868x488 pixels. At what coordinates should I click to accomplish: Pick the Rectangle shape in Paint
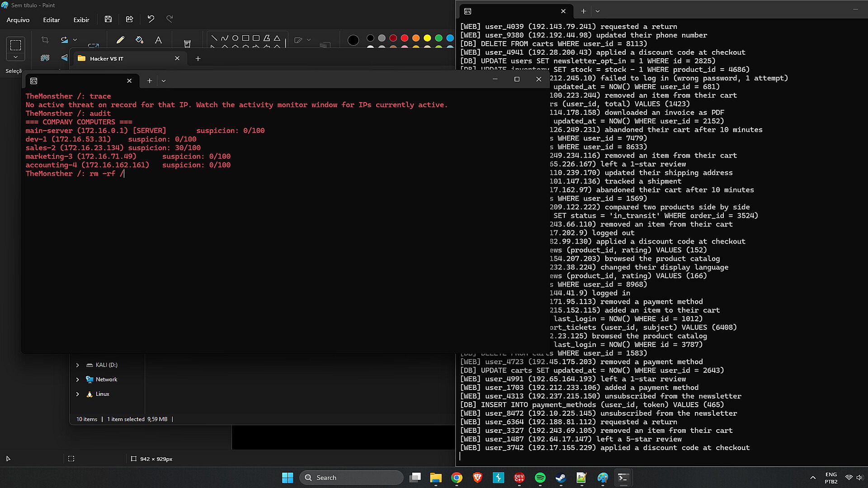(x=245, y=38)
